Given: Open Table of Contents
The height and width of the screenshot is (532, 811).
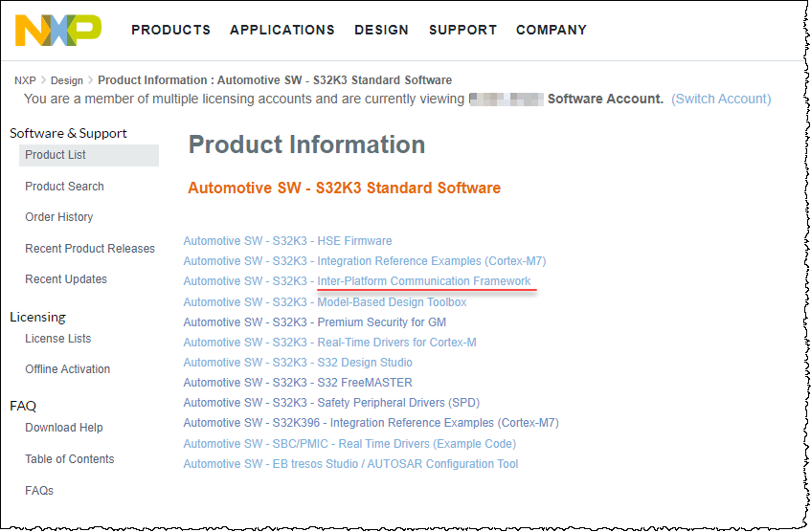Looking at the screenshot, I should click(70, 459).
